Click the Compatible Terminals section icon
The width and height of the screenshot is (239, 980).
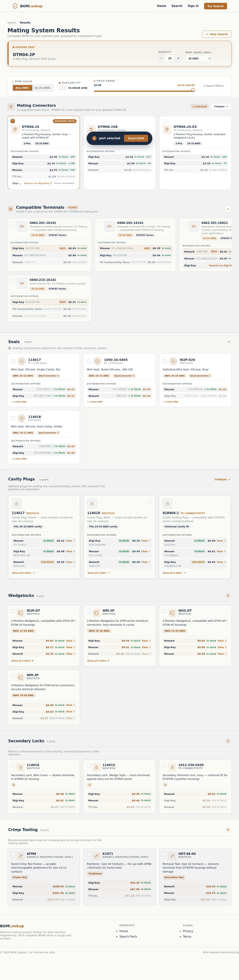(x=11, y=209)
